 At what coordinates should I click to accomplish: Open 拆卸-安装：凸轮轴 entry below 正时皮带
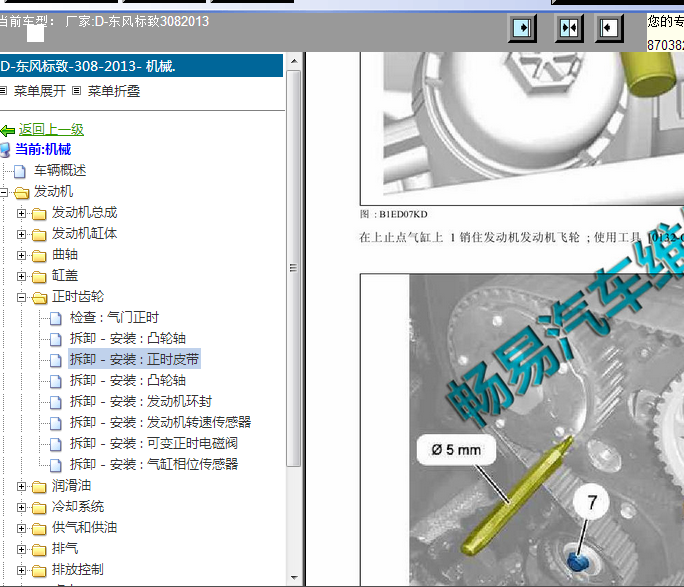[x=128, y=380]
